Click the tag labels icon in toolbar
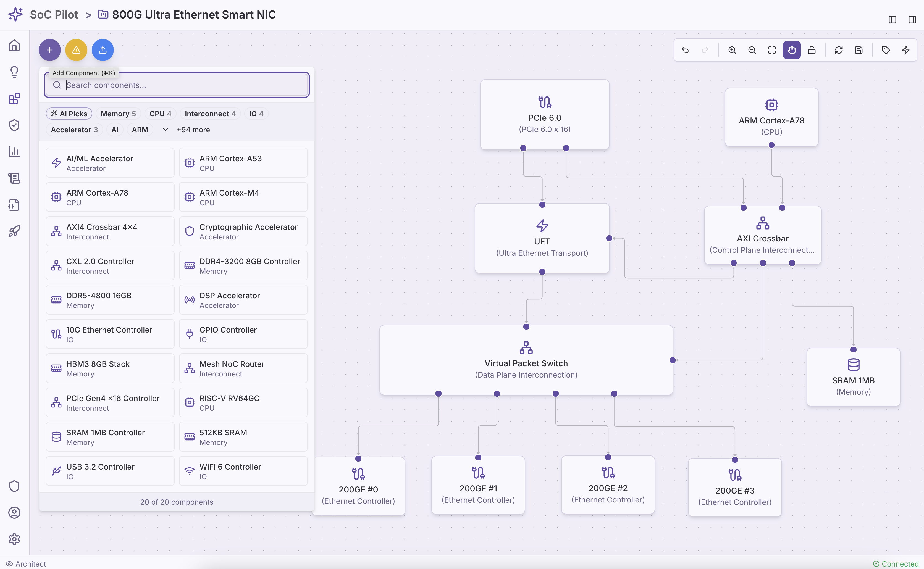924x569 pixels. click(886, 50)
